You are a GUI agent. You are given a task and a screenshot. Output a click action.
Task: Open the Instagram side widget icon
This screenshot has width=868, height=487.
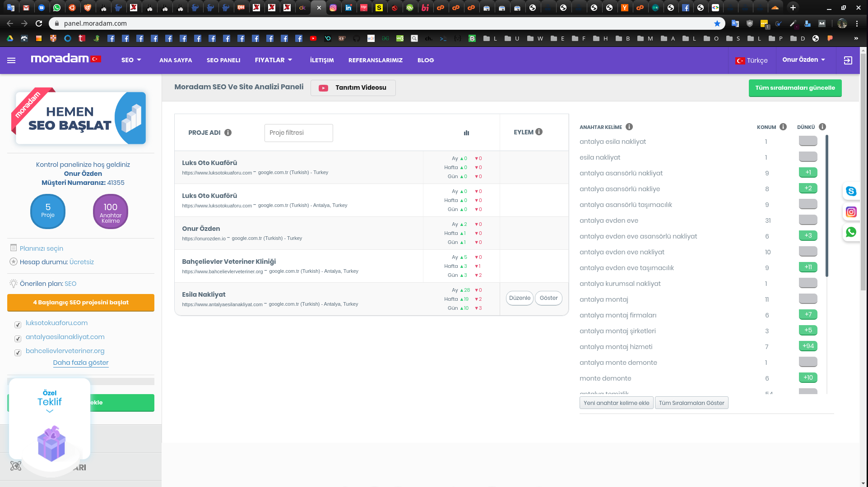(x=851, y=212)
